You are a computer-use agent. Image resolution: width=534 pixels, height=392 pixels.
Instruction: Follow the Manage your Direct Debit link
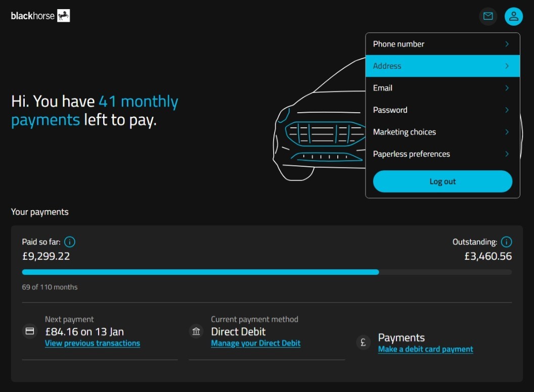[255, 344]
